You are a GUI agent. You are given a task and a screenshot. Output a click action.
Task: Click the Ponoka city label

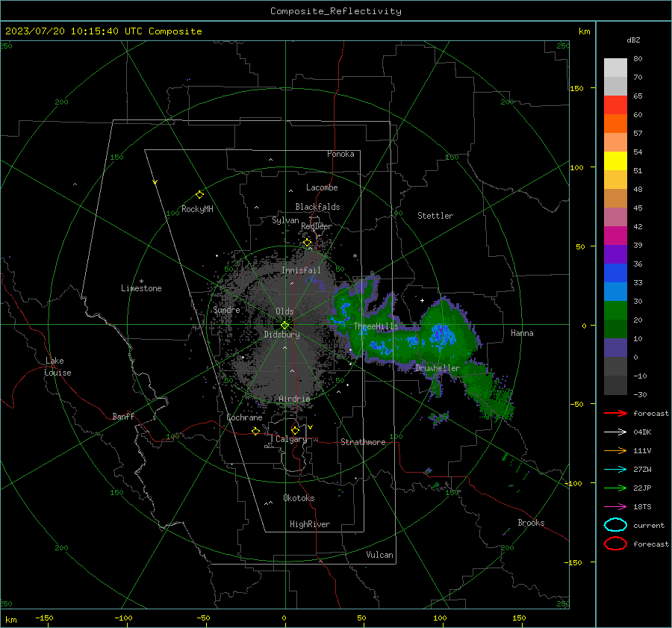tap(340, 154)
